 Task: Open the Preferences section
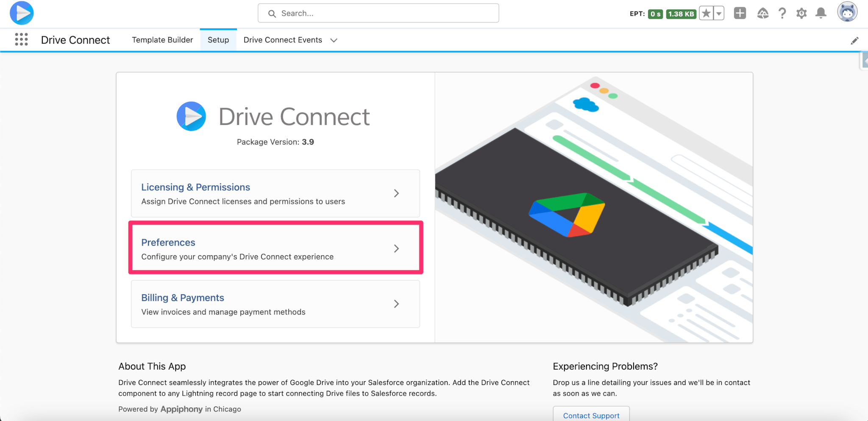point(275,248)
